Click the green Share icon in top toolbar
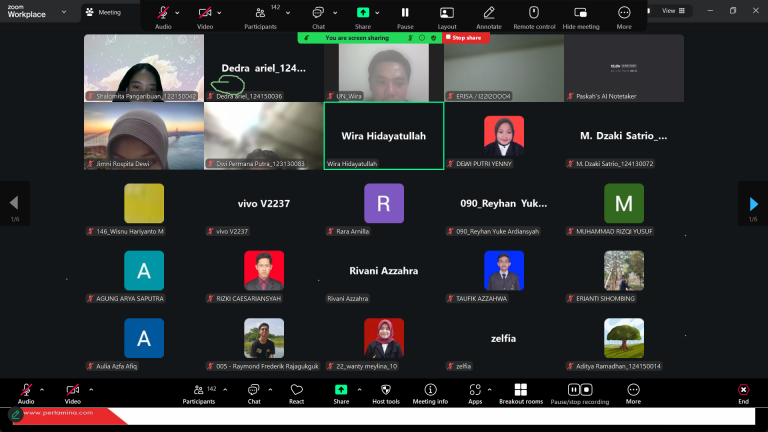This screenshot has height=432, width=768. pyautogui.click(x=363, y=13)
